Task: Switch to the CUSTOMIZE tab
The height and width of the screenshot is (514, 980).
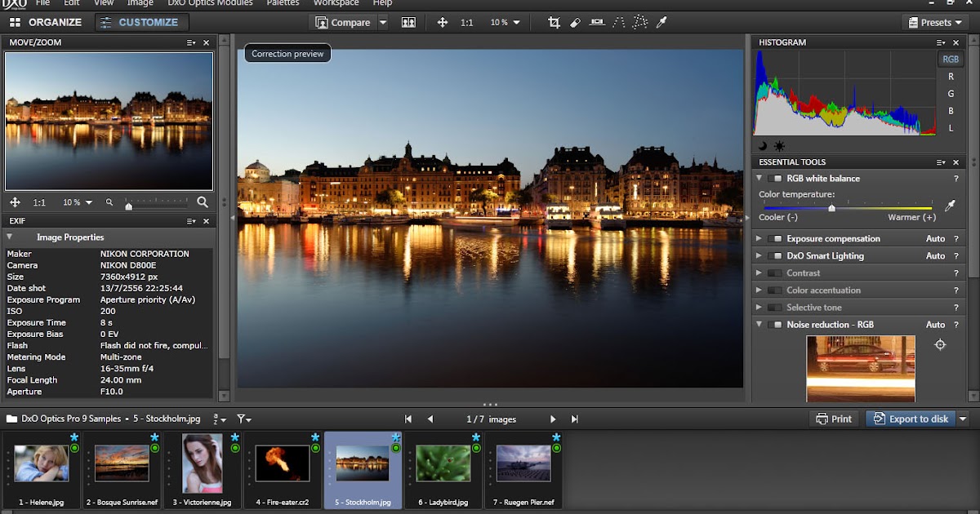Action: coord(142,23)
